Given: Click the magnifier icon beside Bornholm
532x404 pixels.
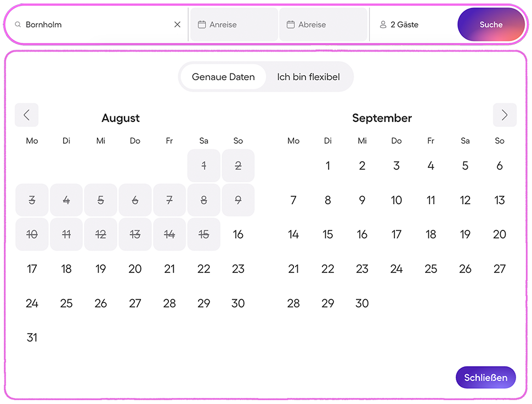Looking at the screenshot, I should pos(18,25).
